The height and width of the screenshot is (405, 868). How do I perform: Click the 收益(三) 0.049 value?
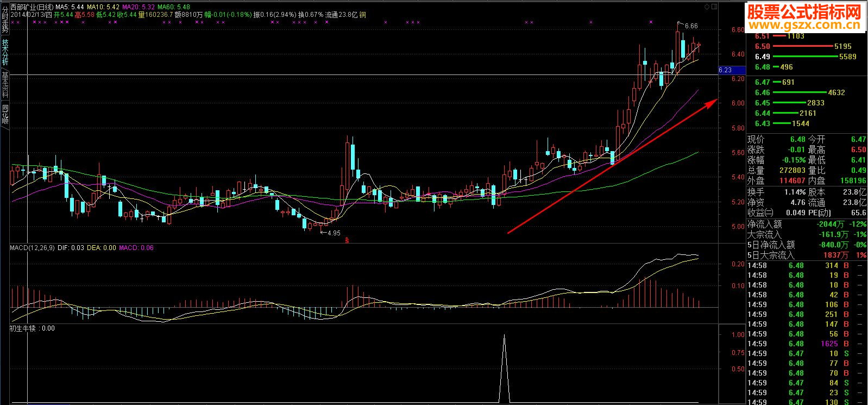click(795, 213)
